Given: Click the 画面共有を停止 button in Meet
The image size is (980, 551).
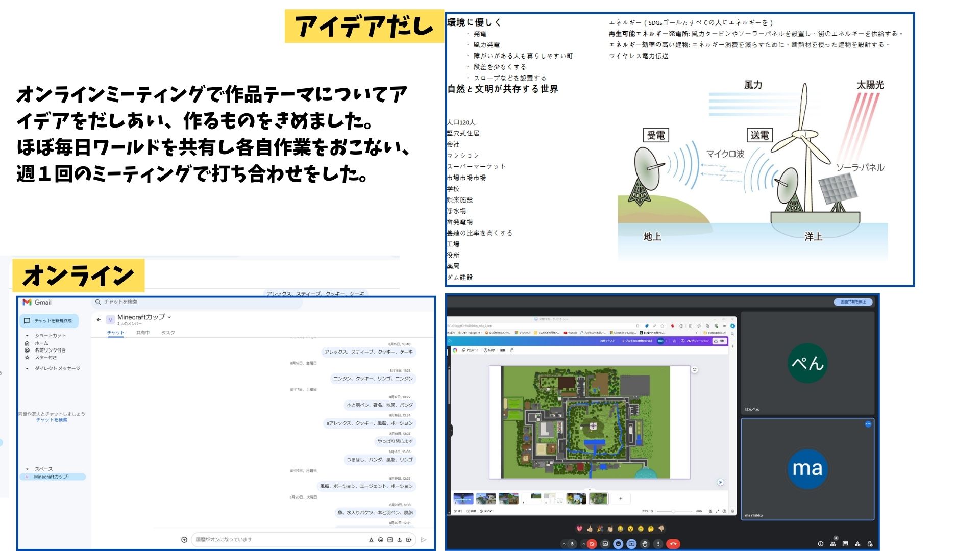Looking at the screenshot, I should [853, 302].
